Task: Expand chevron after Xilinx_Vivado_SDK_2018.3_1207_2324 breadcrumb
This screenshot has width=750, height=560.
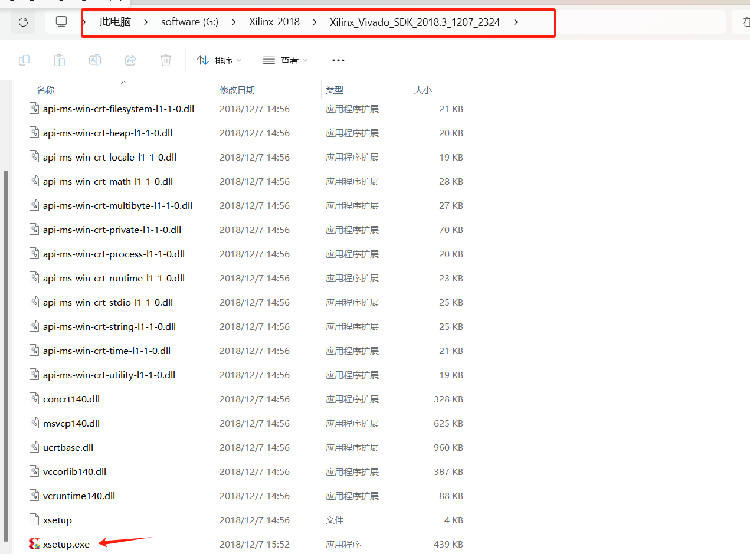Action: [x=516, y=22]
